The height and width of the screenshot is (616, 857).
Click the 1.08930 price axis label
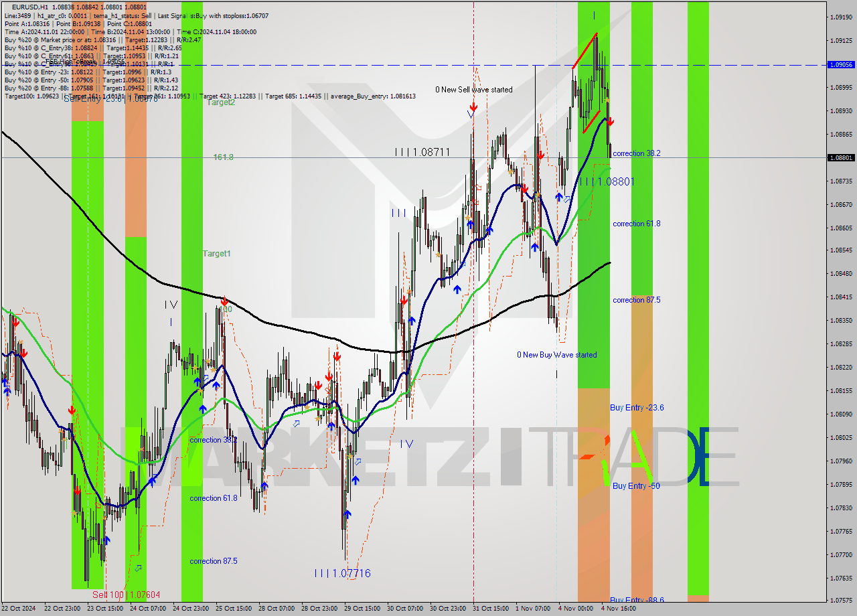tap(841, 110)
